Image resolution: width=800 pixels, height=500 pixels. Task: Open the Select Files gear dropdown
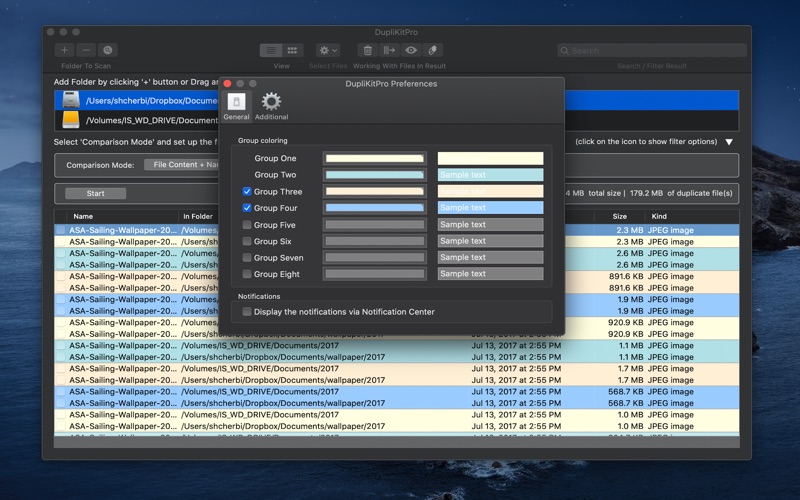[328, 50]
